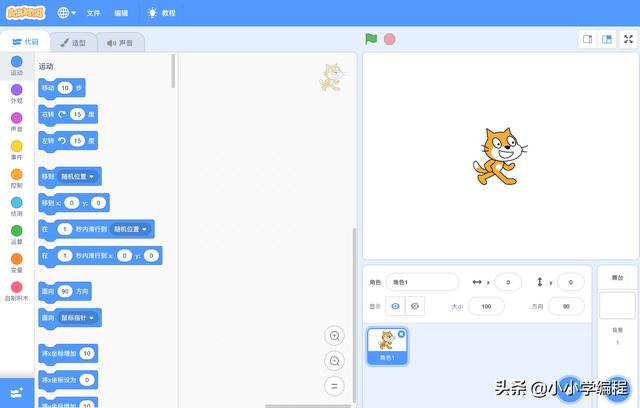Viewport: 640px width, 408px height.
Task: Click seconds value in glide to x y block
Action: point(64,255)
